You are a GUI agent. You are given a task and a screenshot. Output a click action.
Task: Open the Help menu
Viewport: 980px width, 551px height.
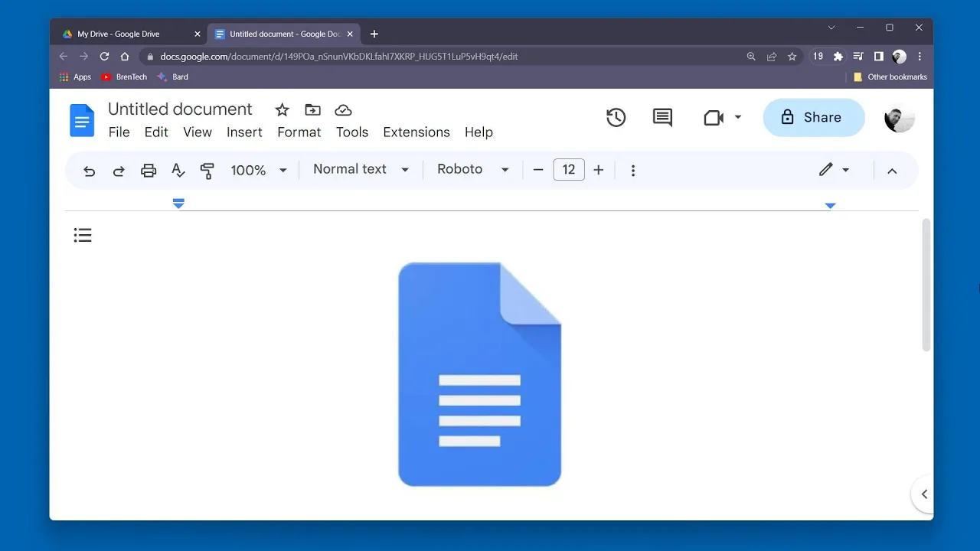pyautogui.click(x=479, y=132)
